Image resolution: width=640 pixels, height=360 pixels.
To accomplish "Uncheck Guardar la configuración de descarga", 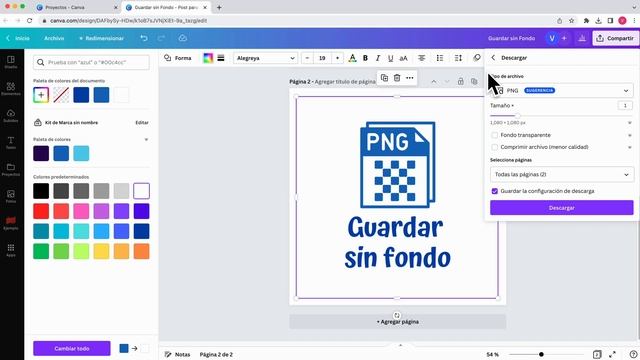I will (x=495, y=191).
